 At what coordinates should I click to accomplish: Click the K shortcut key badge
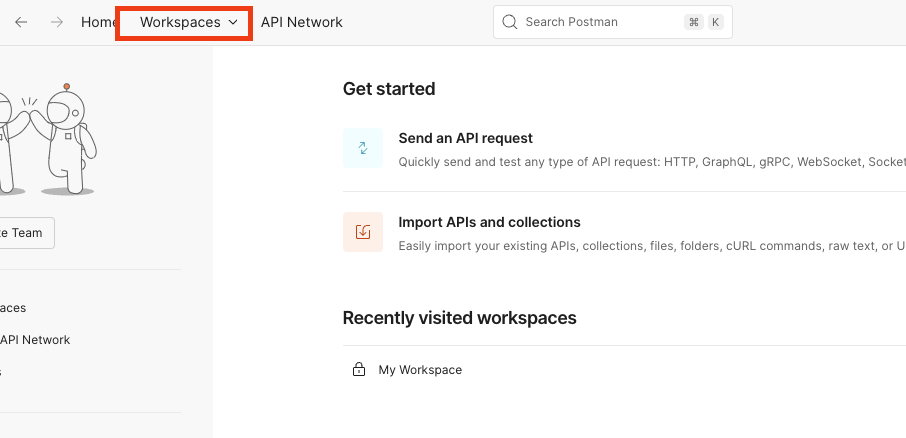(716, 22)
